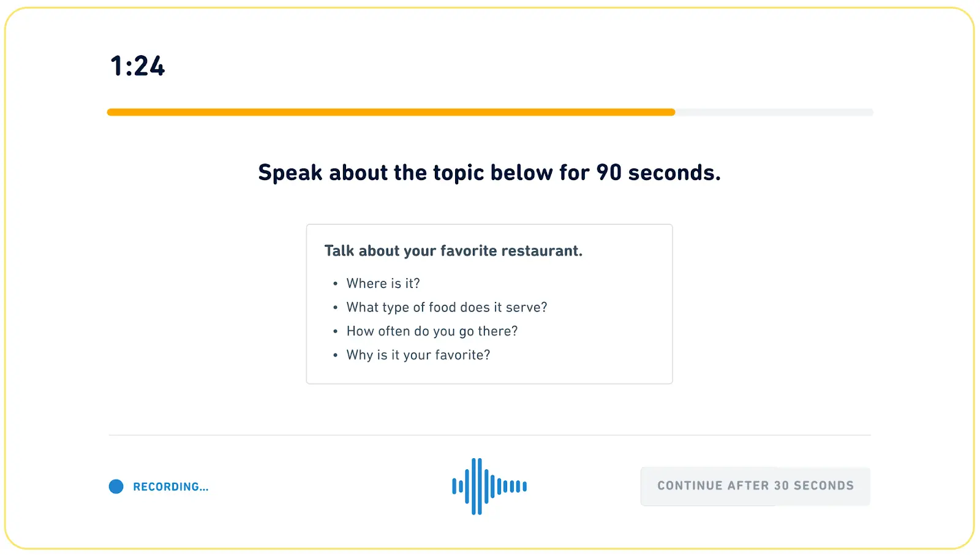Image resolution: width=980 pixels, height=555 pixels.
Task: Click the bullet dot before 'Why is it your favorite?'
Action: point(335,355)
